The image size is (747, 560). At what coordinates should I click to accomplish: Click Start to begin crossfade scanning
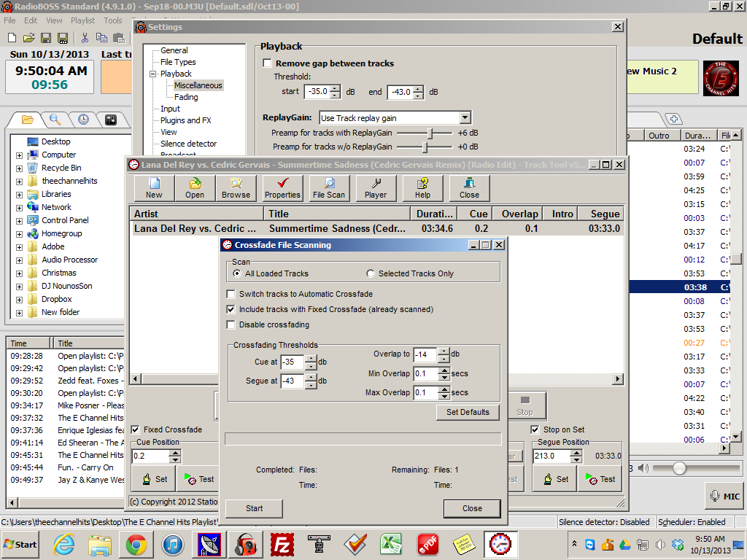click(254, 508)
